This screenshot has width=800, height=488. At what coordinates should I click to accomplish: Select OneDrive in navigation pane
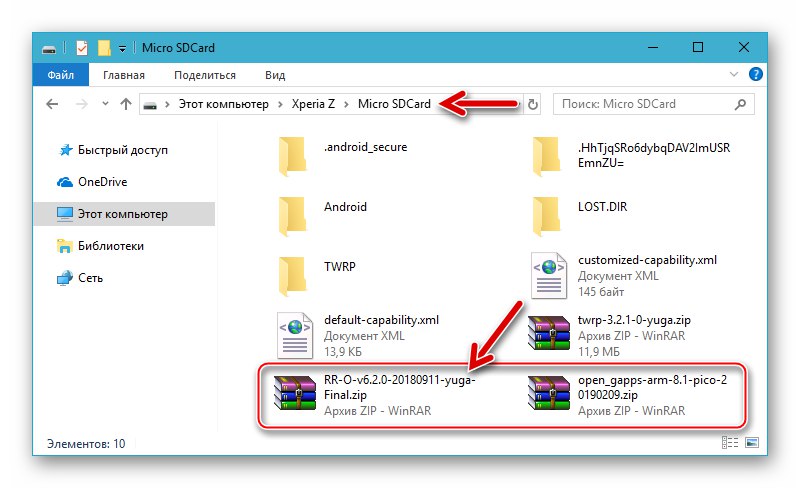pyautogui.click(x=103, y=182)
